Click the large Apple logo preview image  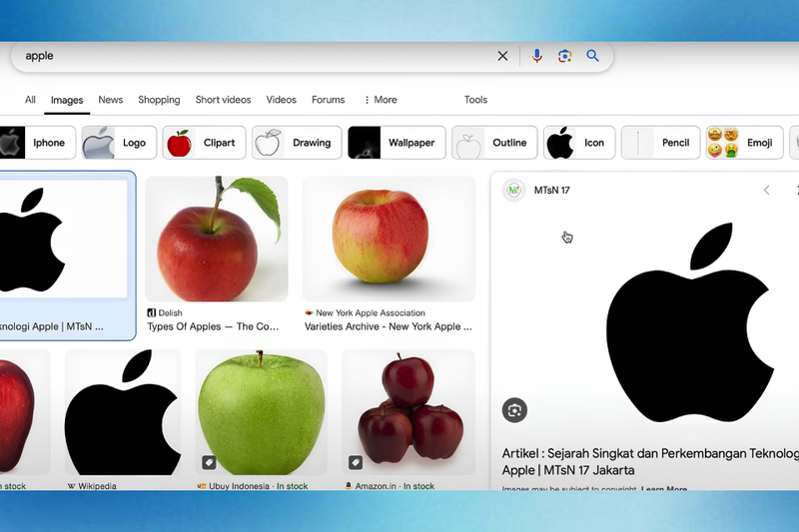click(690, 321)
